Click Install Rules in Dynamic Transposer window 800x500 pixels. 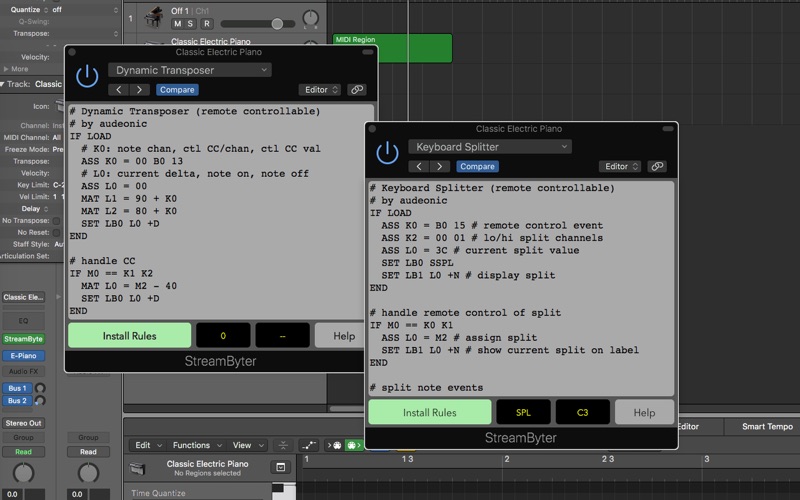coord(130,336)
